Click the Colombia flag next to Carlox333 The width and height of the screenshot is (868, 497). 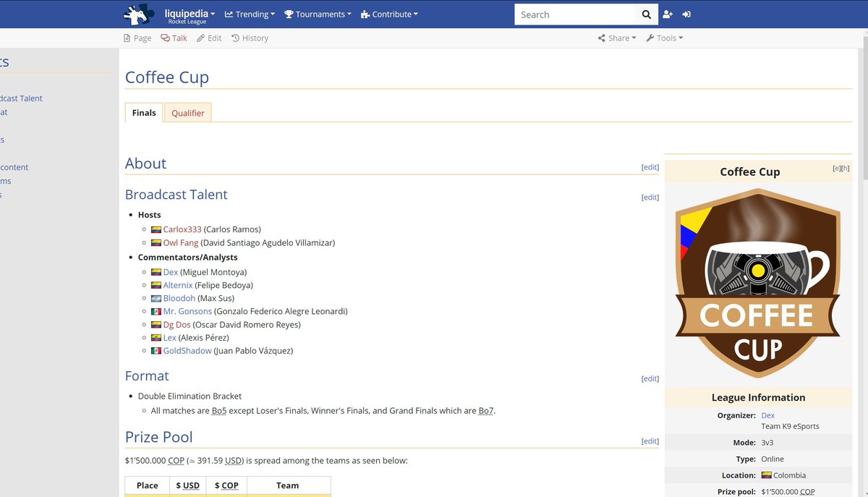coord(156,229)
